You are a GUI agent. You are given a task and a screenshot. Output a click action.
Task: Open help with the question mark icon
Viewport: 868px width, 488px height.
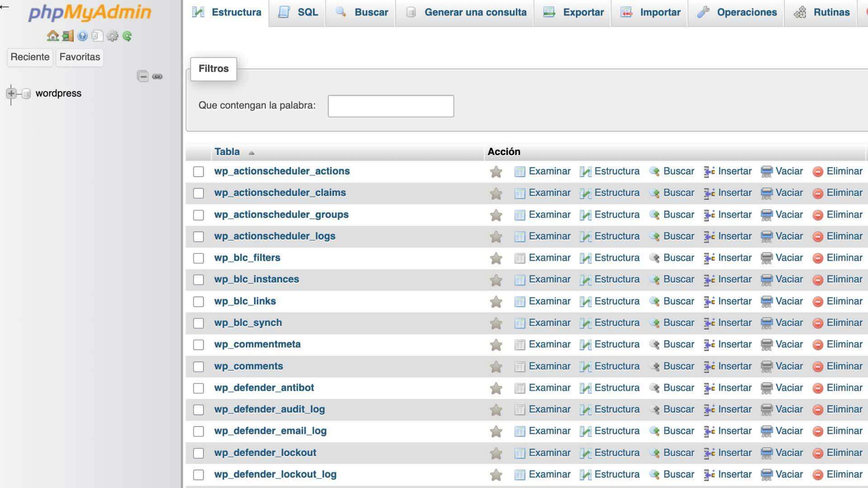pos(82,36)
